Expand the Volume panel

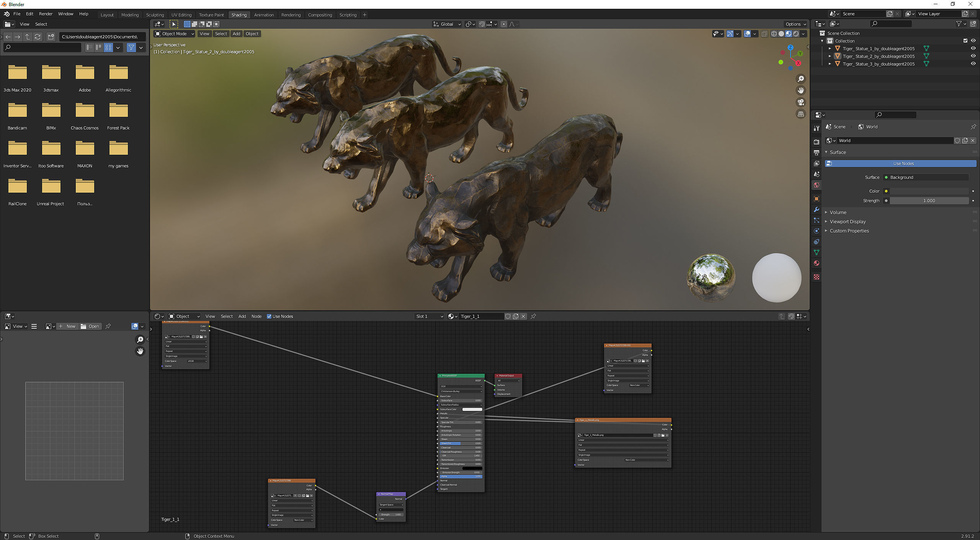coord(838,212)
